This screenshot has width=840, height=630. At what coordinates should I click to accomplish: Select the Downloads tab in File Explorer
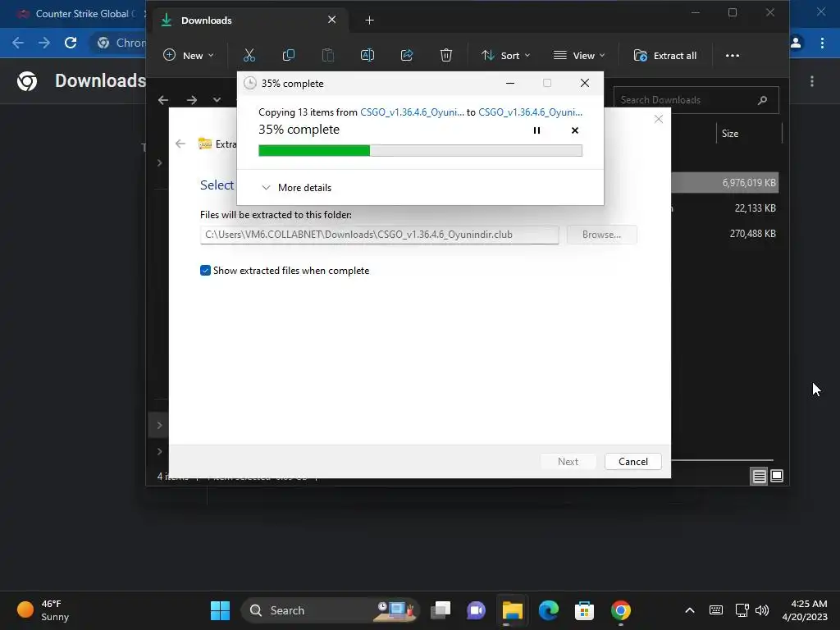pyautogui.click(x=249, y=21)
